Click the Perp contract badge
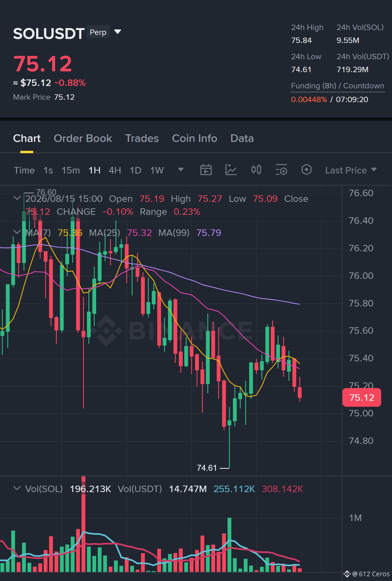The image size is (392, 581). (98, 32)
